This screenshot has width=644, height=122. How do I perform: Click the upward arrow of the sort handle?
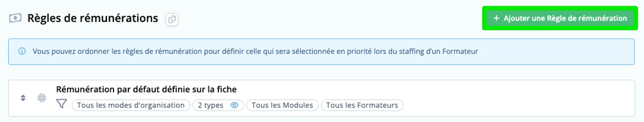(x=23, y=96)
